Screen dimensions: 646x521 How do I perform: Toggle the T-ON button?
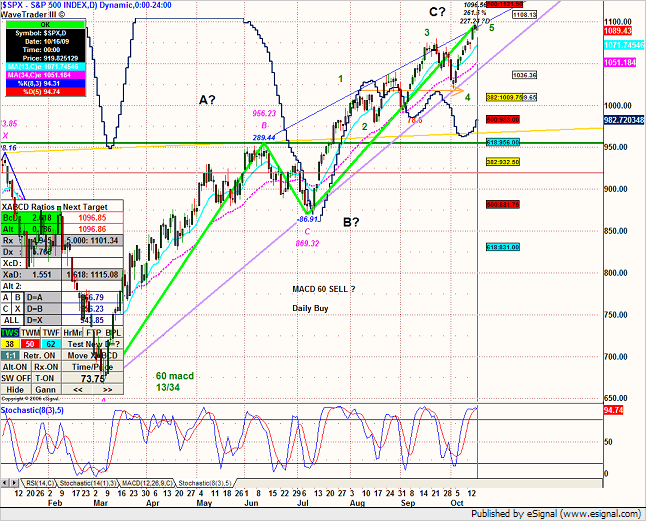[x=46, y=378]
